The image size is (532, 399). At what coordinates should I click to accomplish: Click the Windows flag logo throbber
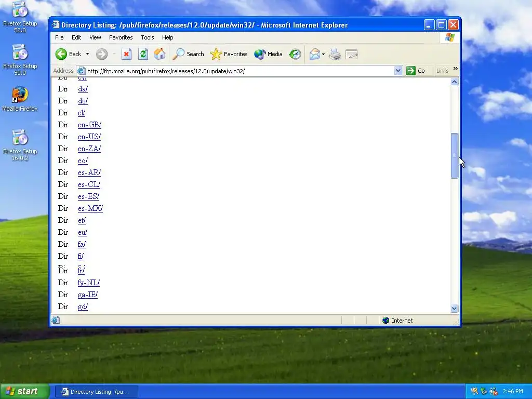point(450,37)
